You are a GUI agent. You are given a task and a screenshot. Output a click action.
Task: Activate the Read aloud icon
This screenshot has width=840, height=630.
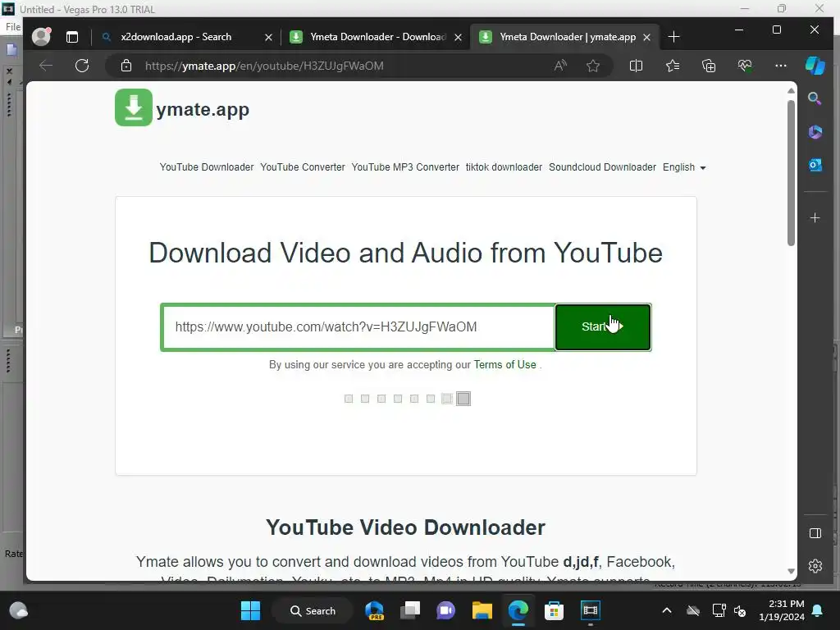[x=560, y=66]
